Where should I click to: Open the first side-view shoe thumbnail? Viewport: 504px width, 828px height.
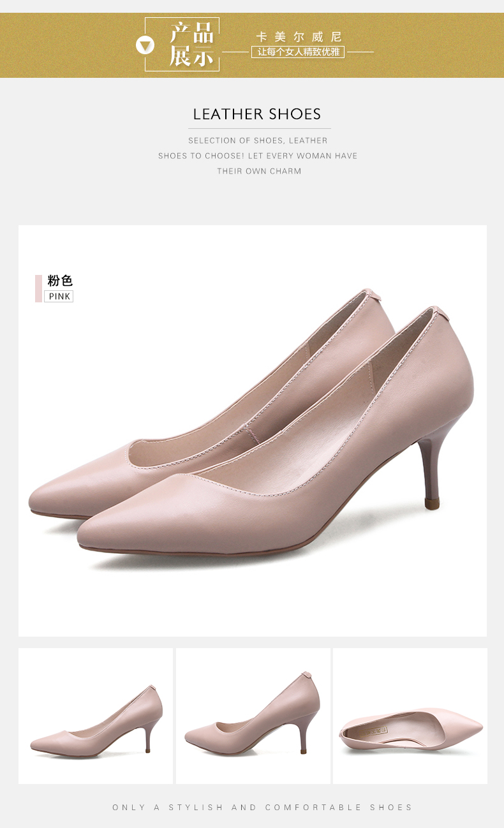[96, 716]
